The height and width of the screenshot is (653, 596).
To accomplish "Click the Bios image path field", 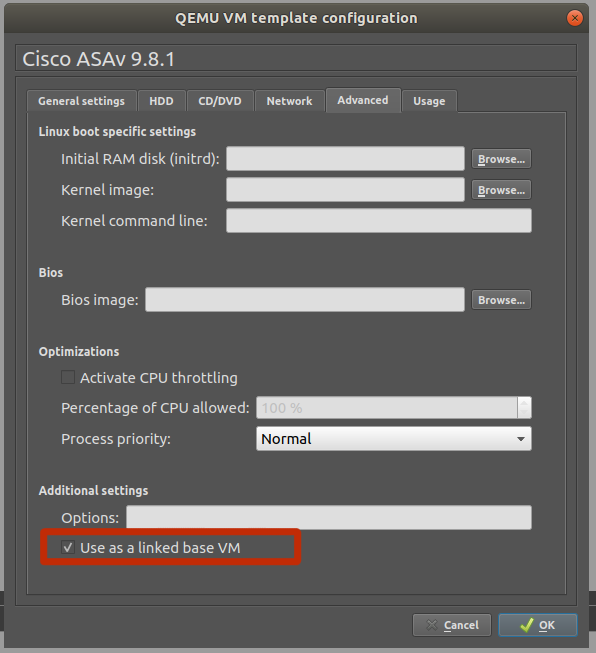I will click(305, 299).
